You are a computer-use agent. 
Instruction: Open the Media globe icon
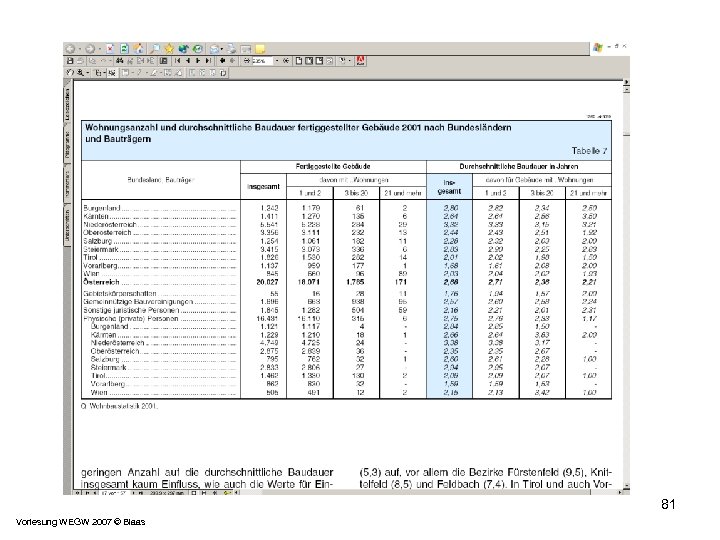183,49
